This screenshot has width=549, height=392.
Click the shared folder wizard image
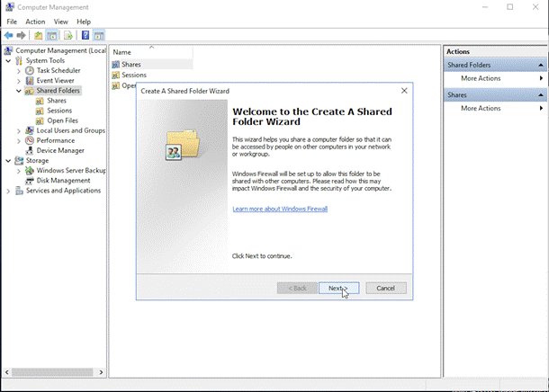tap(183, 145)
